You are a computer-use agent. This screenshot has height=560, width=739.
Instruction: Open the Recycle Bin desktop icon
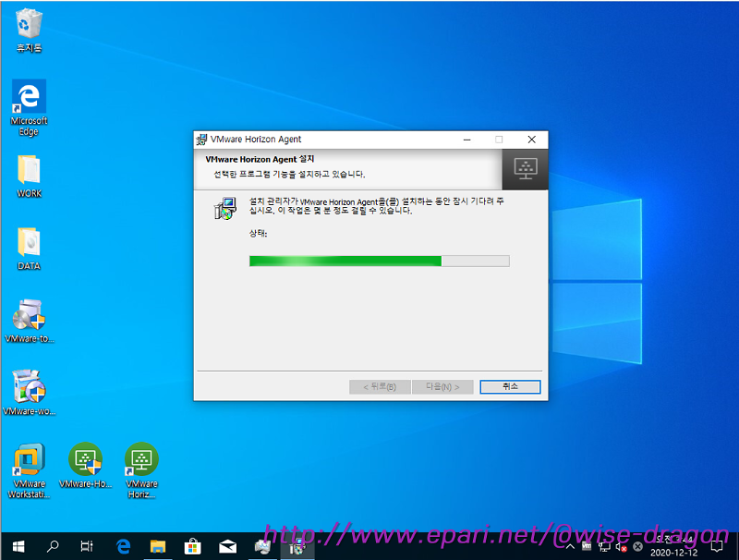click(x=29, y=30)
